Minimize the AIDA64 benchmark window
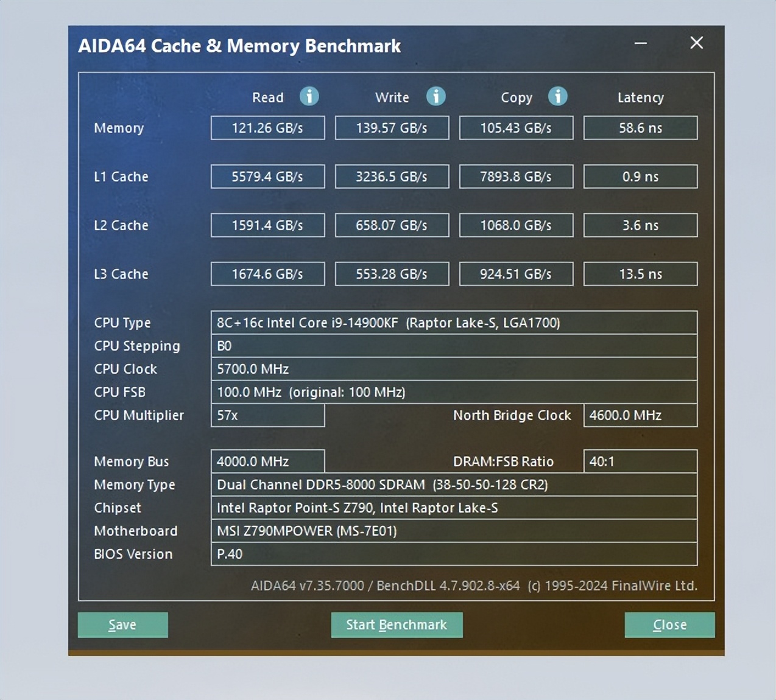 pyautogui.click(x=641, y=43)
